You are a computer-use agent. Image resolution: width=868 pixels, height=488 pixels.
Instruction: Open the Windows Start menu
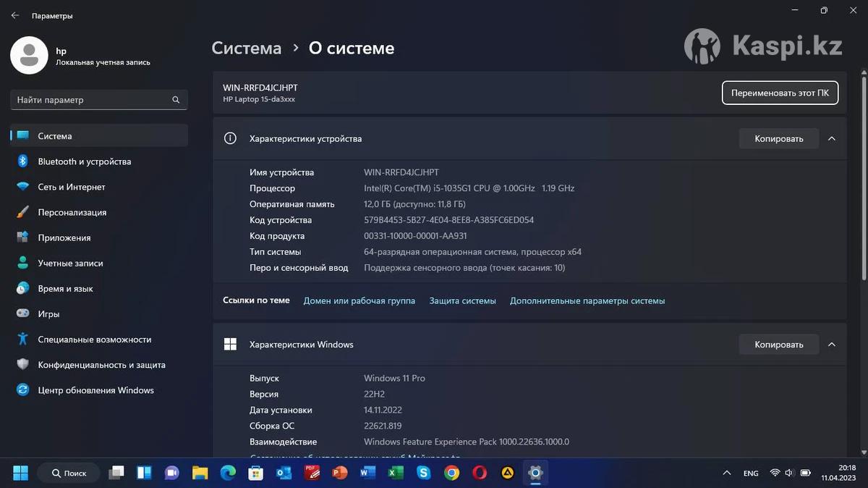click(x=20, y=473)
